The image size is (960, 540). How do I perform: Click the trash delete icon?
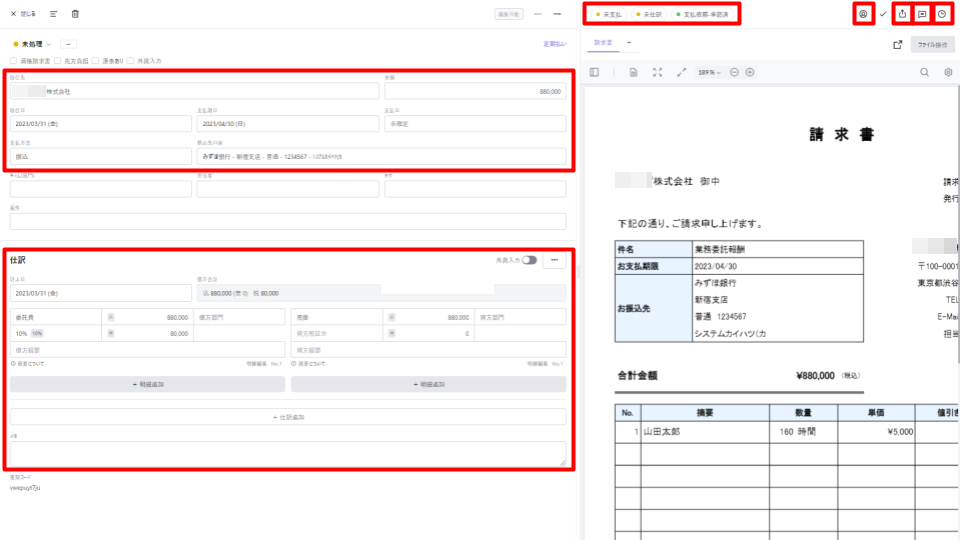coord(75,13)
